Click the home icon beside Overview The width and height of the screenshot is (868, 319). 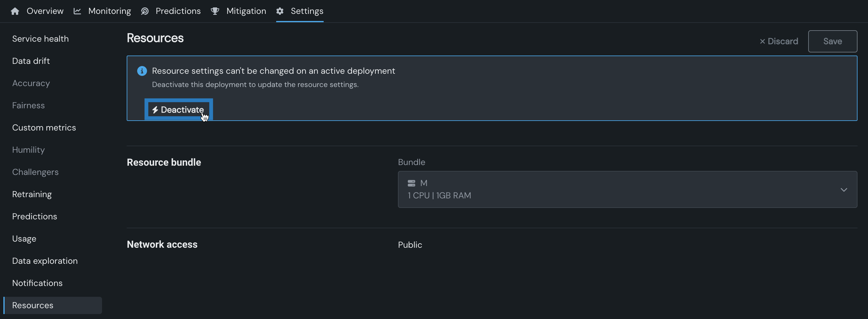(x=15, y=11)
